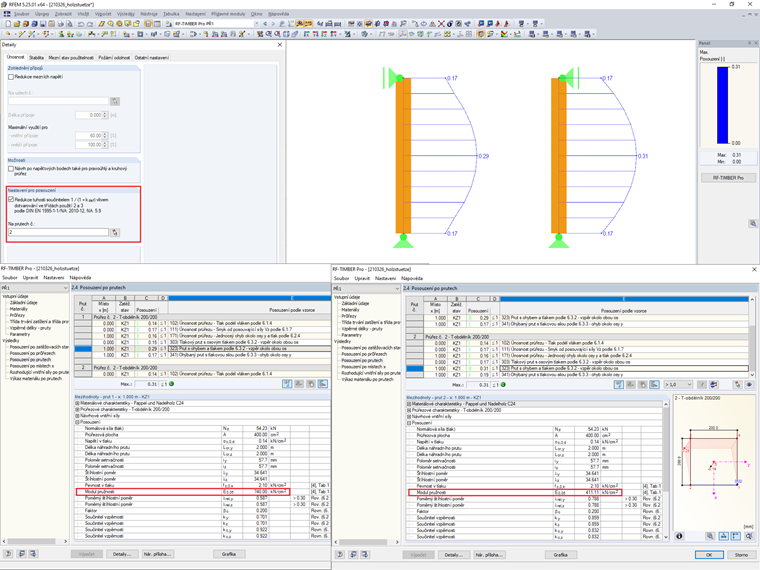
Task: Expand 'Průřezové charakteristiky' row in right window
Action: click(x=409, y=410)
